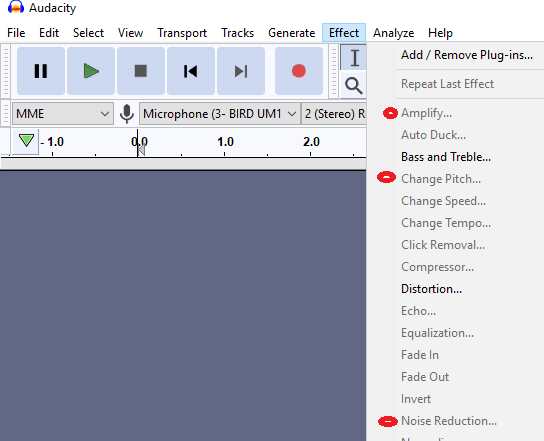Click the timeline ruler at 2.0

pos(311,142)
